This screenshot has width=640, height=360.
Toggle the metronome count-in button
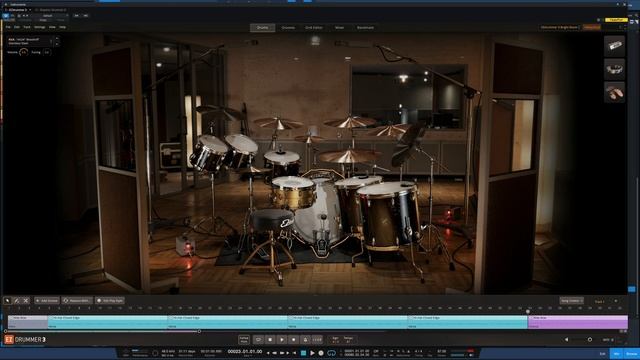click(x=317, y=339)
